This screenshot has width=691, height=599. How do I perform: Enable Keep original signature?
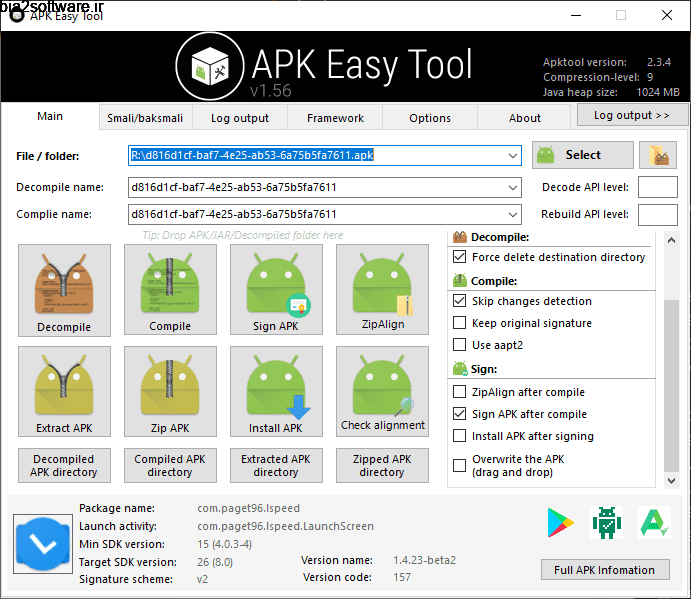coord(460,323)
